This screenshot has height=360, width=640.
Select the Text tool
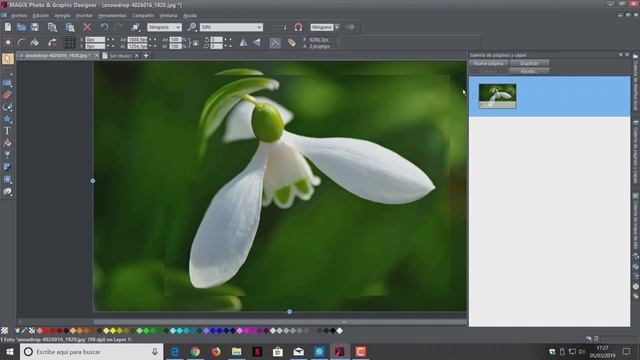(7, 131)
